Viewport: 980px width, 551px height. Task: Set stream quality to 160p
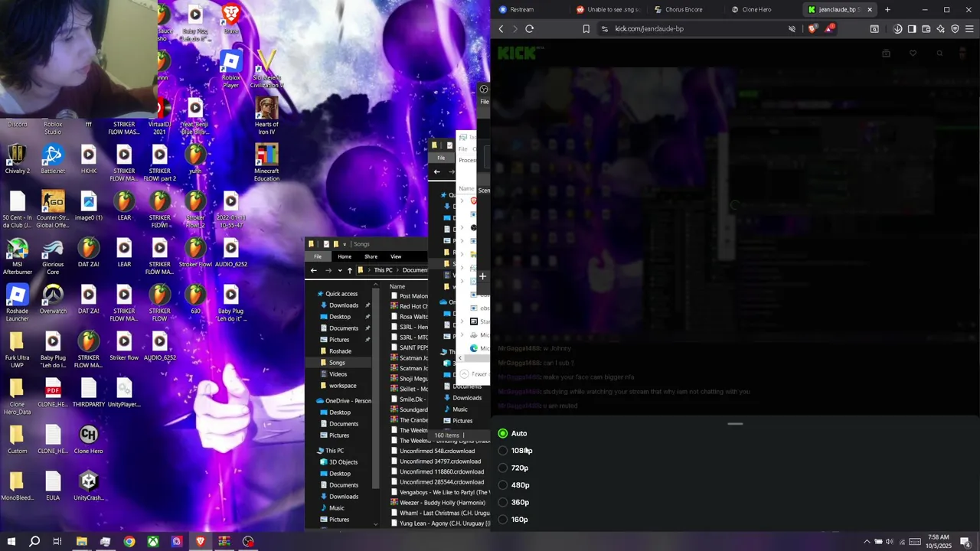[x=513, y=520]
